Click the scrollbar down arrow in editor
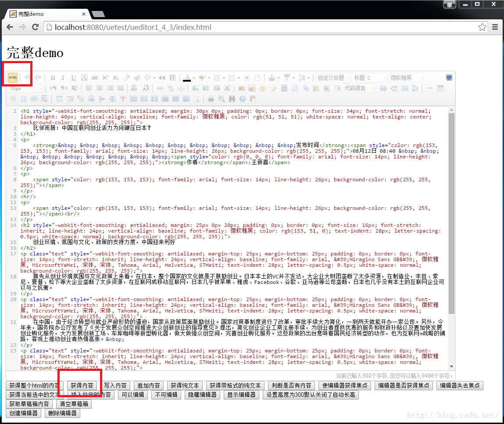504x424 pixels. [x=451, y=367]
